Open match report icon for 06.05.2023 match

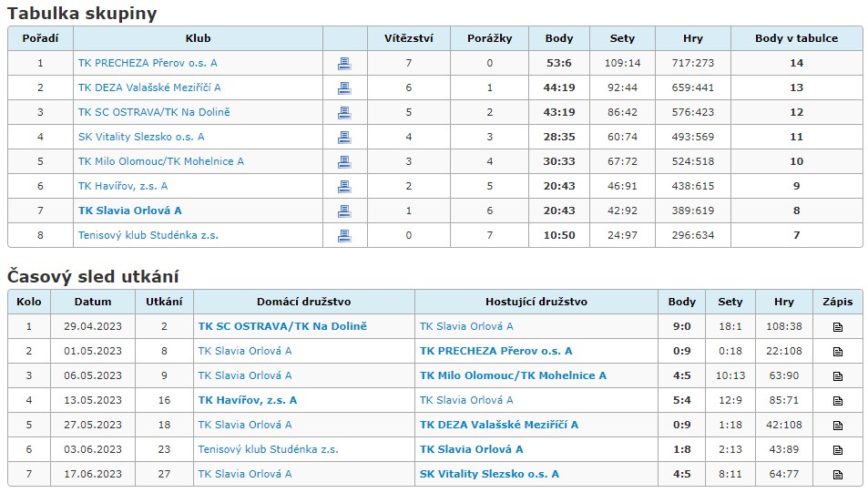pos(838,376)
